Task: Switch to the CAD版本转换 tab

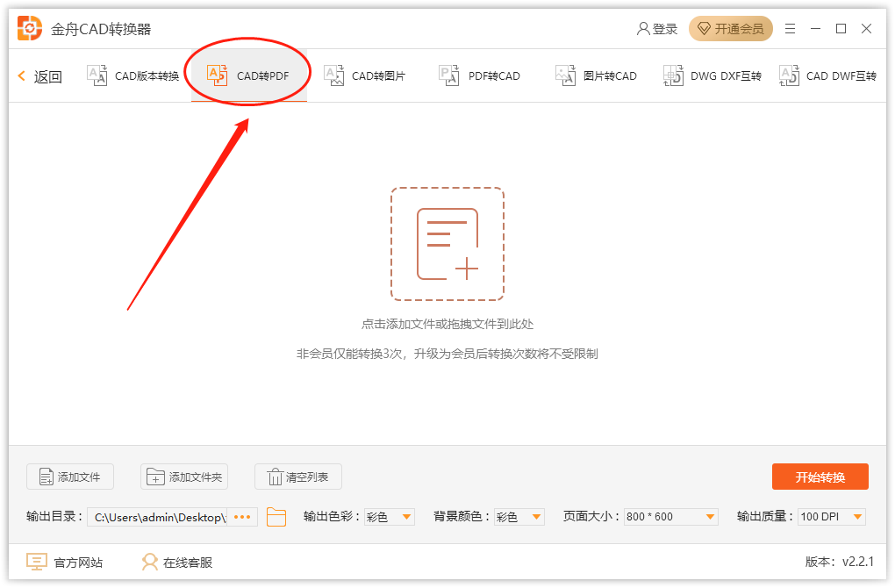Action: click(x=133, y=76)
